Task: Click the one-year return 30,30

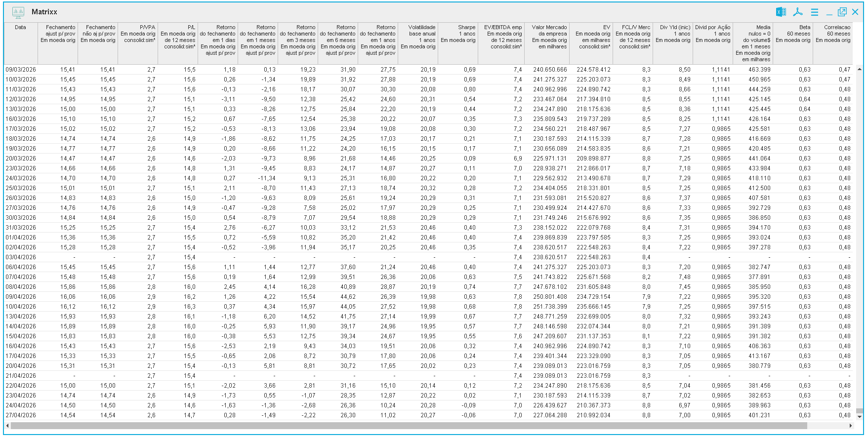Action: (x=388, y=89)
